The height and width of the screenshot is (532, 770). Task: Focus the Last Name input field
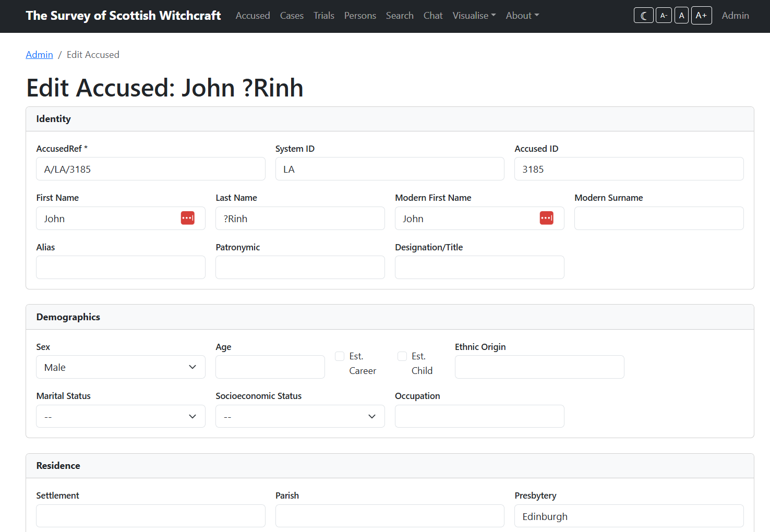300,219
